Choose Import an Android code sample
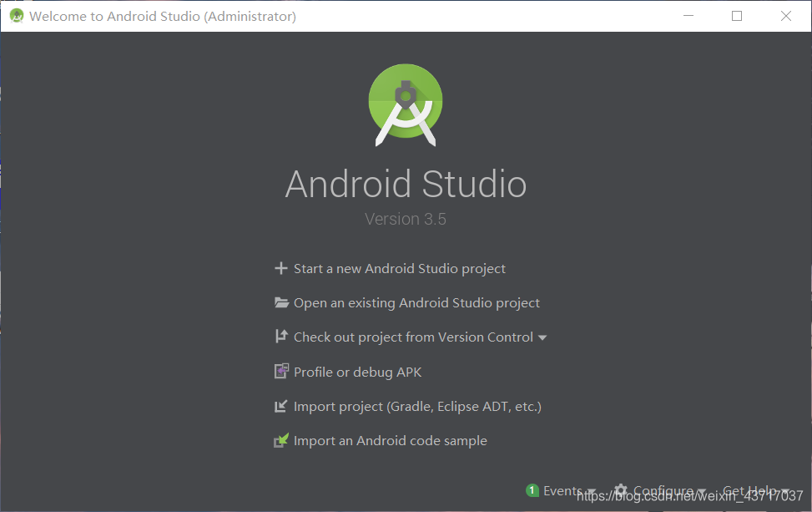The width and height of the screenshot is (812, 512). [x=391, y=440]
